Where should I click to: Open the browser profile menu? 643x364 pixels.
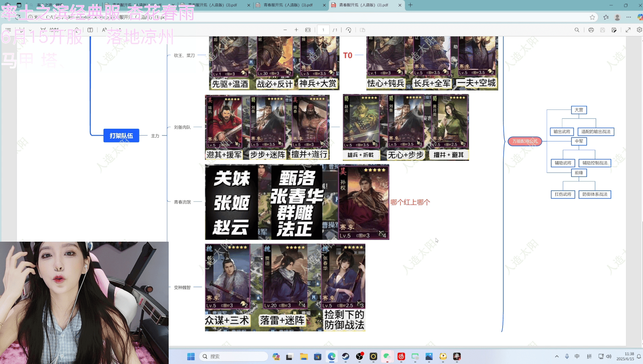click(617, 17)
